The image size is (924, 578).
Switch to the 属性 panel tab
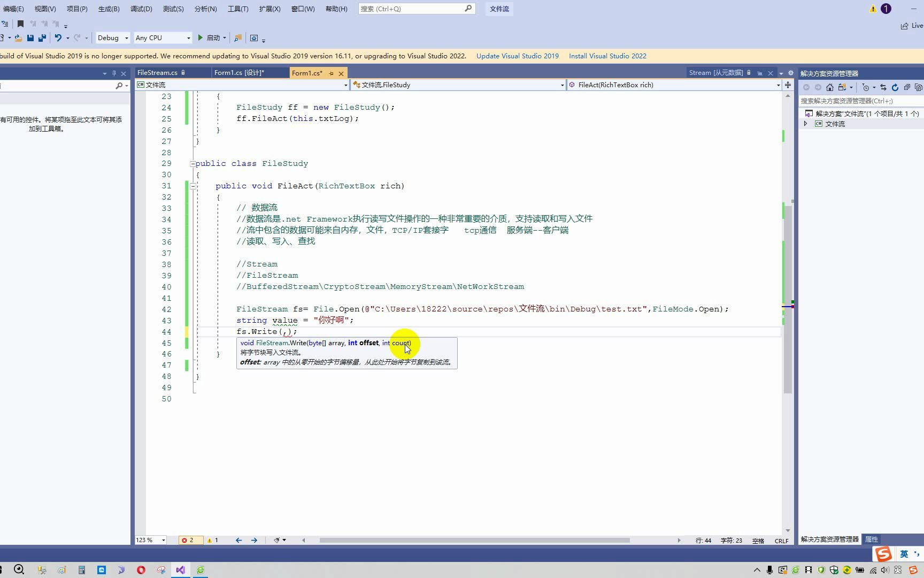coord(872,539)
